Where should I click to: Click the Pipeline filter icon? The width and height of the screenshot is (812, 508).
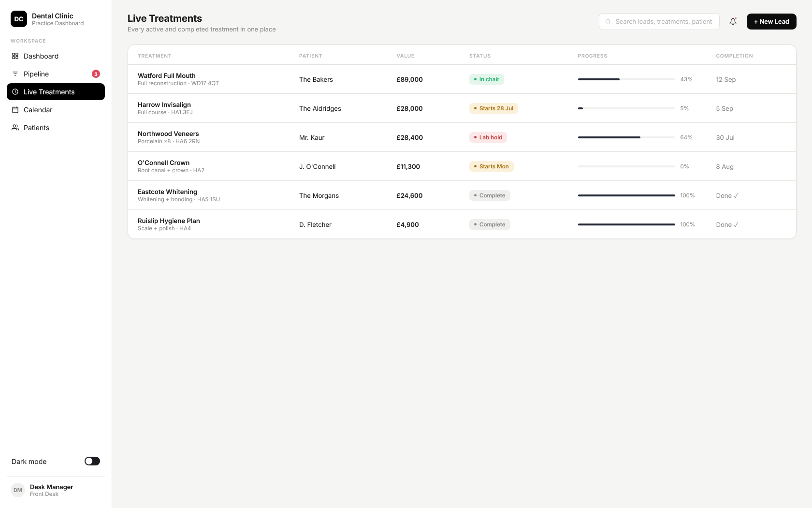[15, 74]
